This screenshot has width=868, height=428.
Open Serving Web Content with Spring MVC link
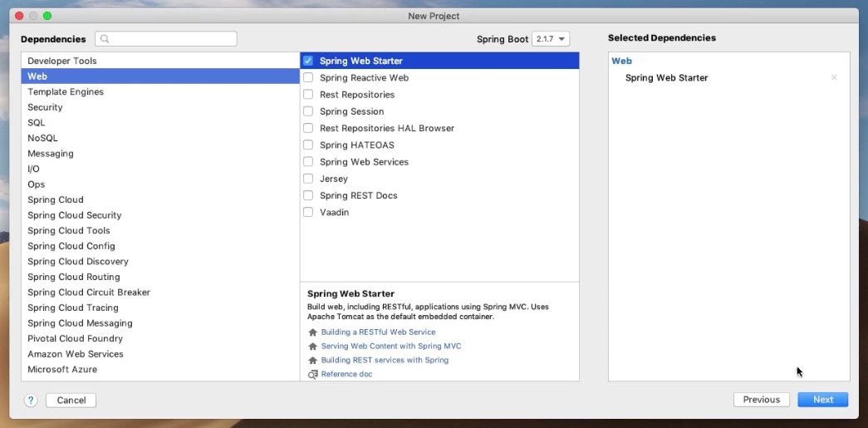pyautogui.click(x=391, y=346)
